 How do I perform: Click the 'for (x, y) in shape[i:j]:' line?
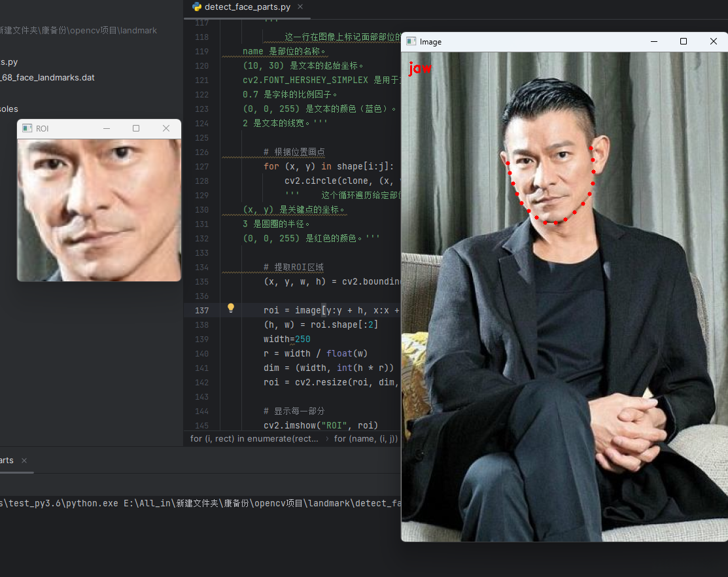(329, 166)
